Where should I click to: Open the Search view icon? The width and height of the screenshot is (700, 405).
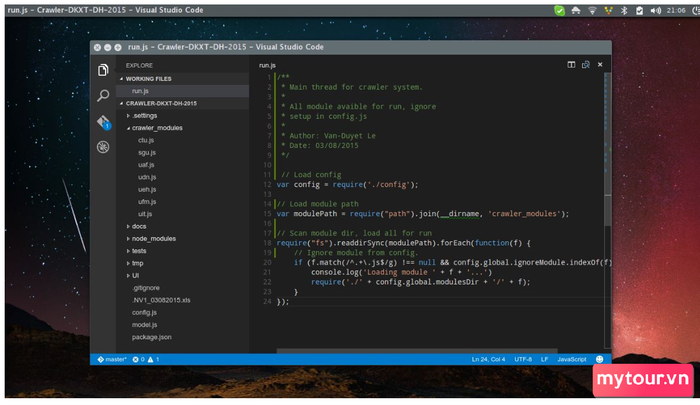click(x=103, y=95)
